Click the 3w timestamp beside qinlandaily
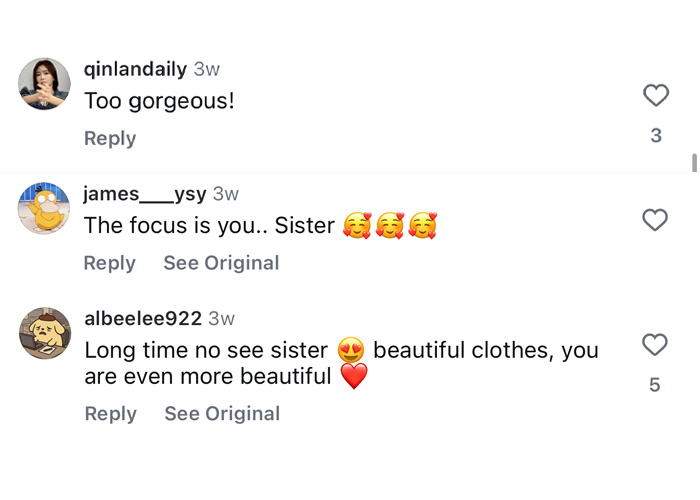The width and height of the screenshot is (700, 500). pyautogui.click(x=206, y=69)
